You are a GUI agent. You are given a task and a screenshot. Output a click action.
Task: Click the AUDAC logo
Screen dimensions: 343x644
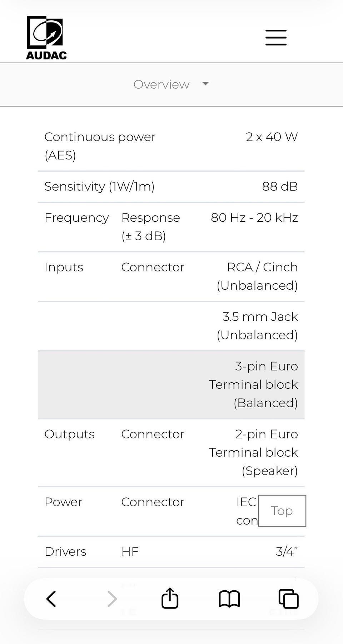click(x=46, y=38)
